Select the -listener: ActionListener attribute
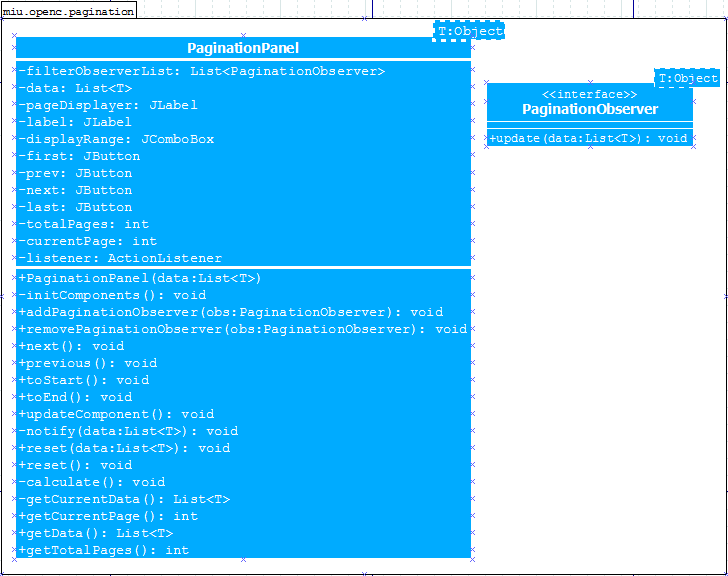Viewport: 728px width, 576px height. [120, 258]
